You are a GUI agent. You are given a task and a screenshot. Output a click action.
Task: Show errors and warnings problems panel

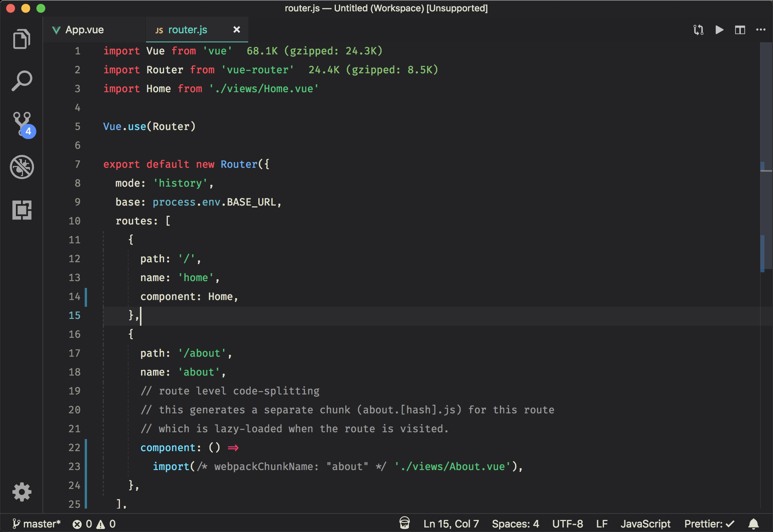tap(94, 524)
